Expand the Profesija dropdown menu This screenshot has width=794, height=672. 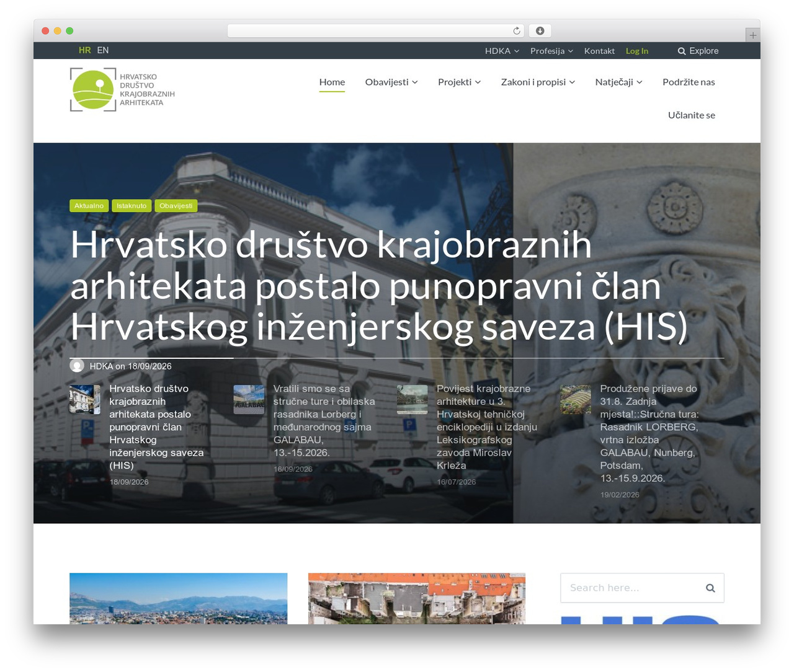551,51
